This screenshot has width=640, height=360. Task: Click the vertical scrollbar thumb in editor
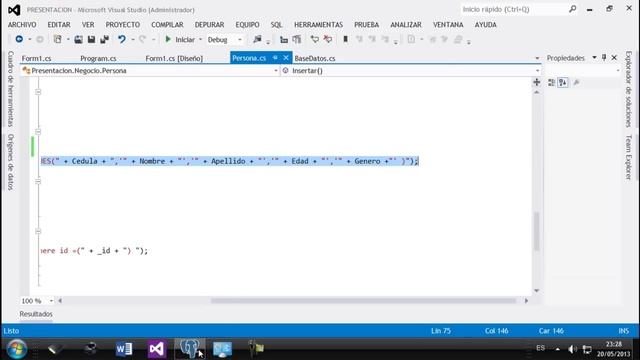537,231
